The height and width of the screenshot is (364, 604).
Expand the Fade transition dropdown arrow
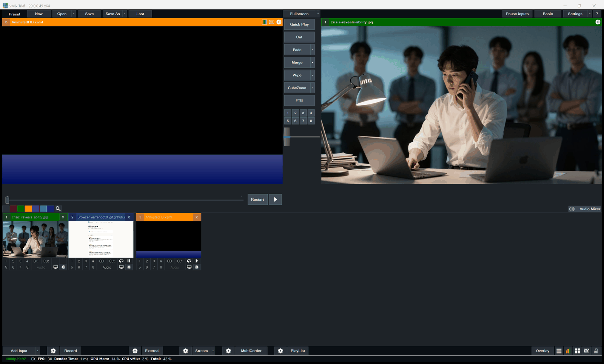pos(313,50)
